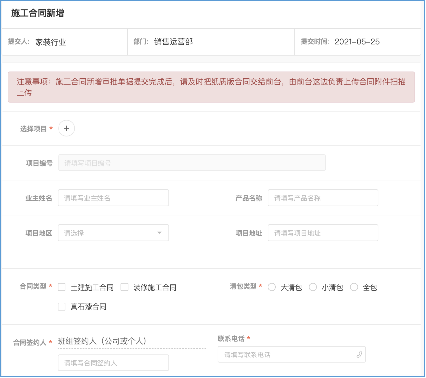Open the 项目地区 dropdown
Screen dimensions: 426x378
click(x=113, y=233)
